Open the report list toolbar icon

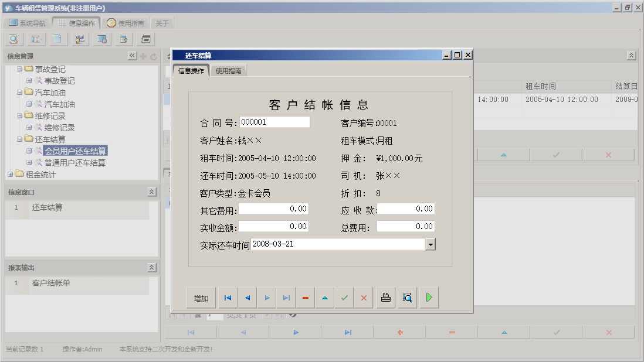[x=36, y=39]
